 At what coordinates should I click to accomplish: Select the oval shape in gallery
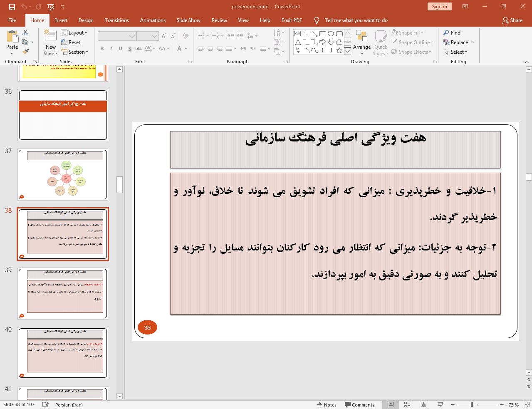click(331, 34)
